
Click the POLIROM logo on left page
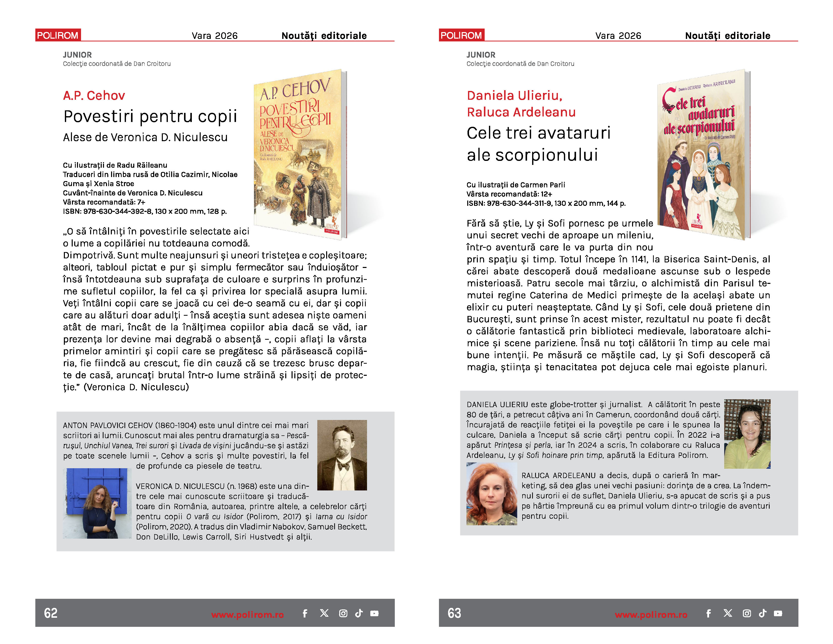tap(58, 35)
